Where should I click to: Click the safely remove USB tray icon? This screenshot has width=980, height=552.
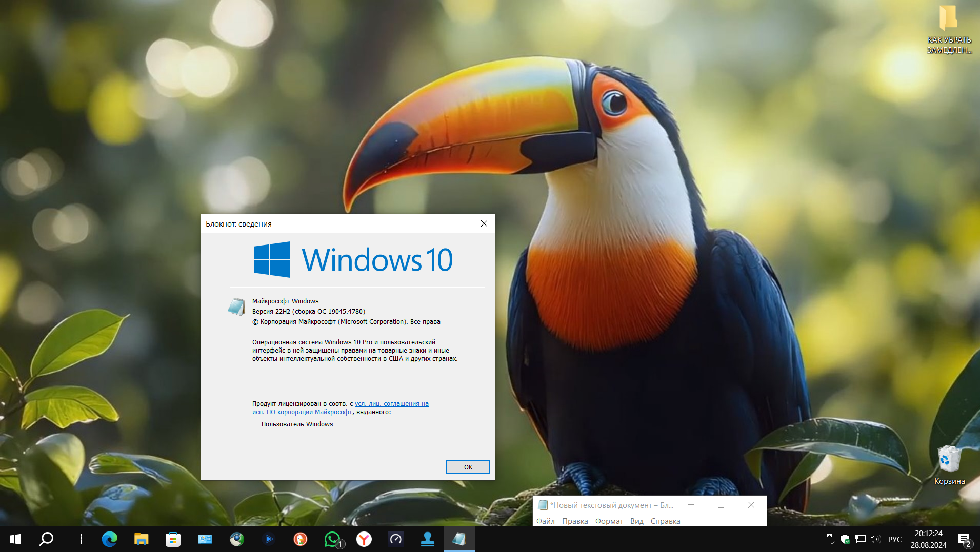coord(831,539)
